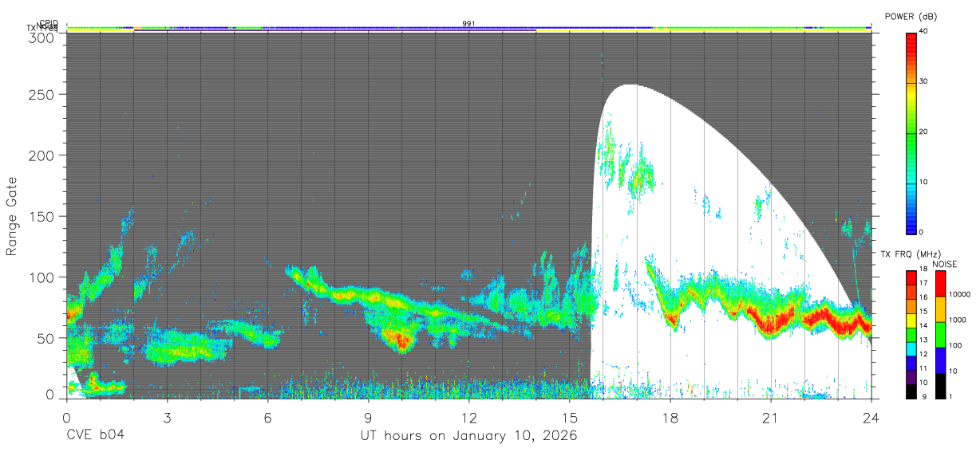Pick the green swatch in NOISE legend
980x452 pixels.
[941, 335]
